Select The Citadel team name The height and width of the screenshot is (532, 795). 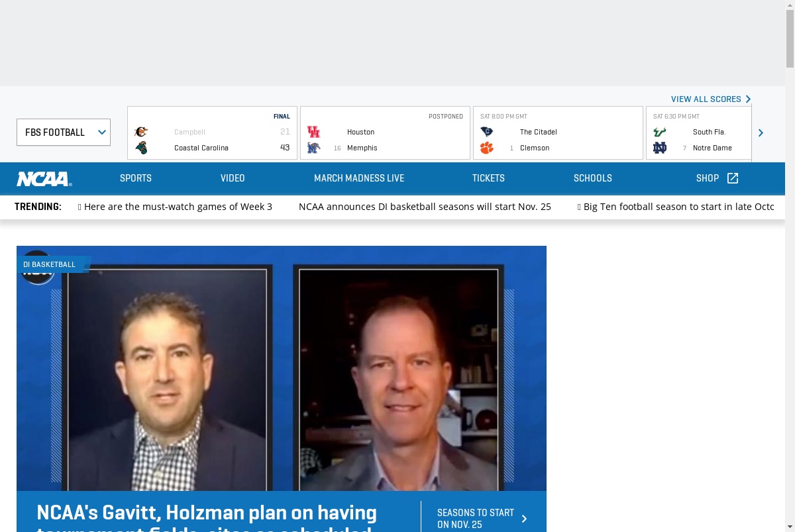(x=539, y=132)
